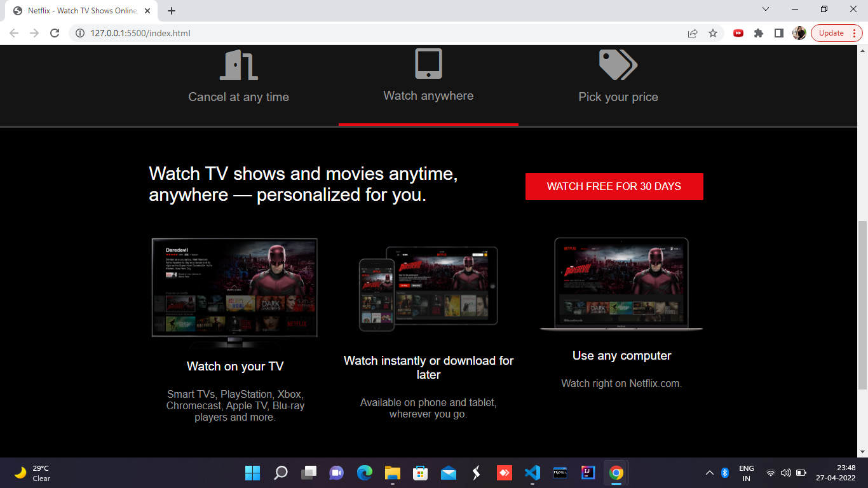This screenshot has height=488, width=868.
Task: Reload the Netflix page
Action: [x=54, y=33]
